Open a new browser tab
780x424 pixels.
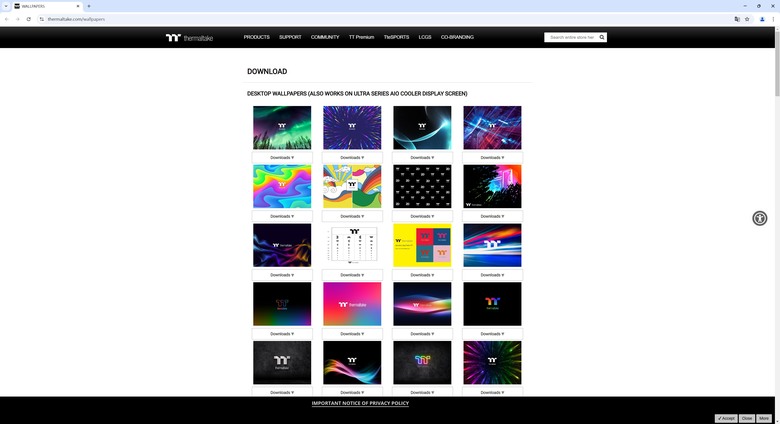(x=89, y=6)
